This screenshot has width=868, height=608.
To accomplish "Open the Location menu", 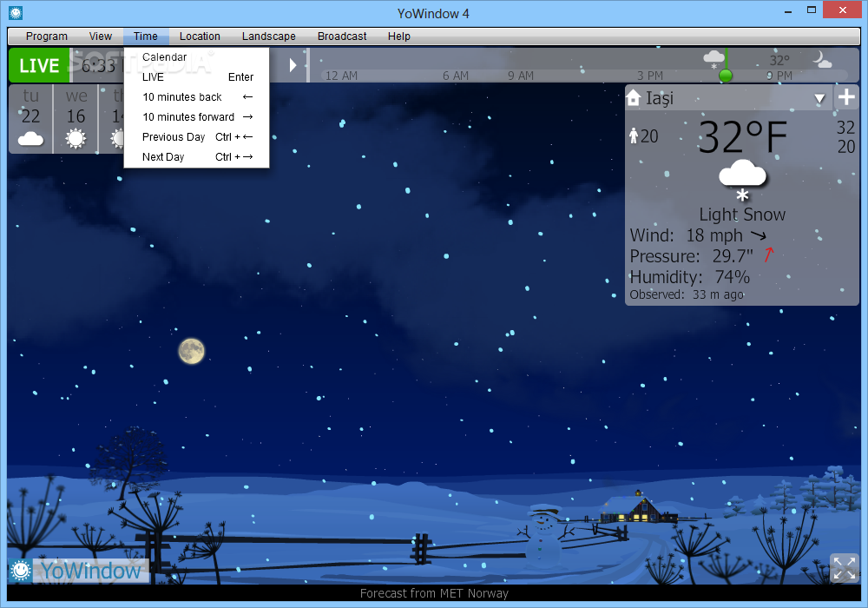I will coord(200,36).
